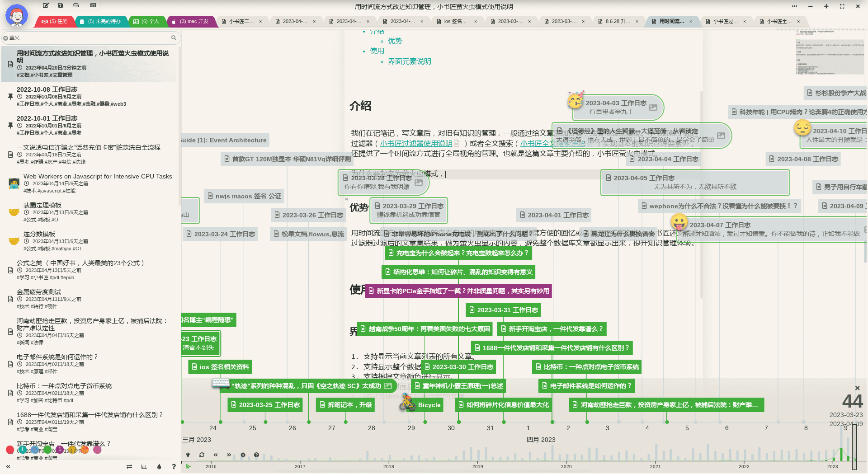
Task: Click the plus icon in the window header
Action: pyautogui.click(x=826, y=6)
